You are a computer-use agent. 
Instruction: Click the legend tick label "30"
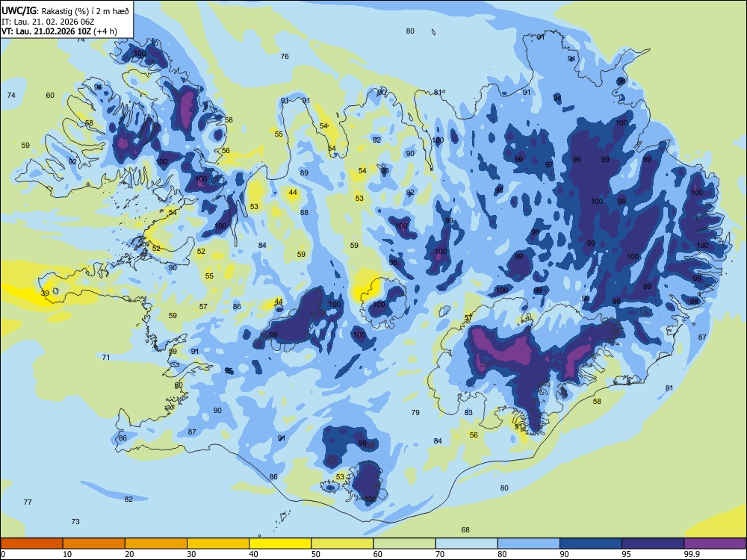point(191,554)
